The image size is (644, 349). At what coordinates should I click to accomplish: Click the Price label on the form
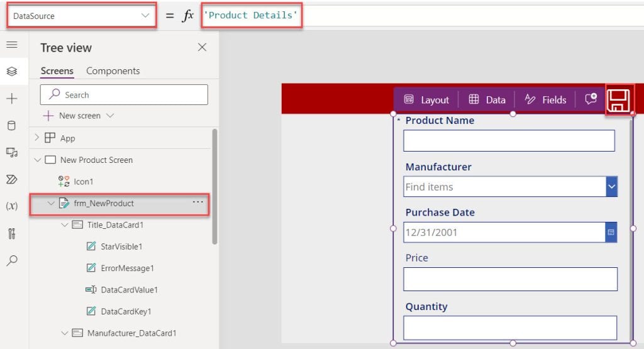[416, 258]
